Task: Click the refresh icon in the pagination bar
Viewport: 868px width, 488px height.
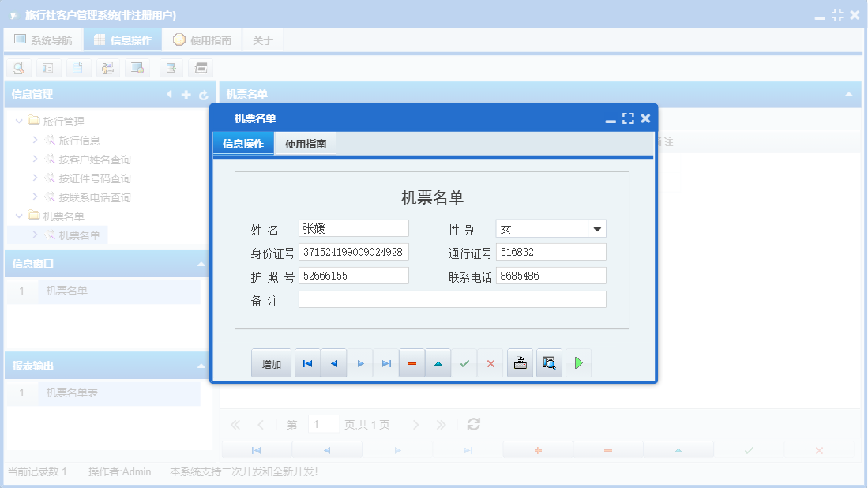Action: tap(472, 424)
